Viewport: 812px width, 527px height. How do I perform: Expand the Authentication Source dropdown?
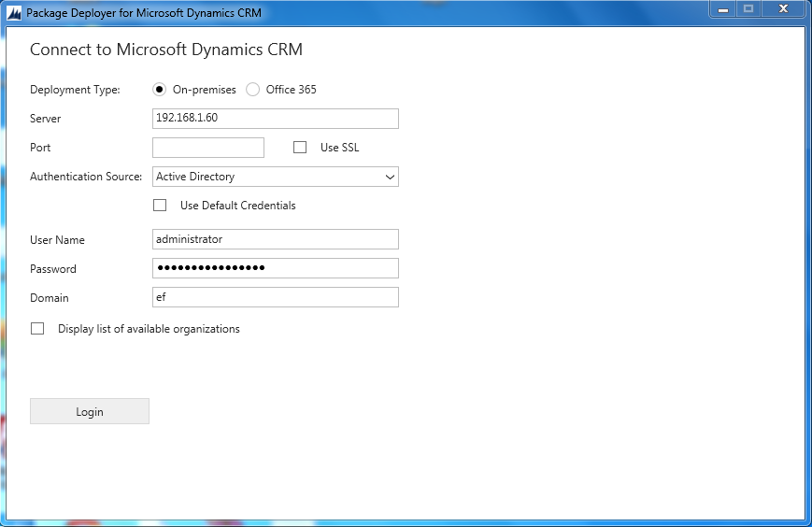390,177
